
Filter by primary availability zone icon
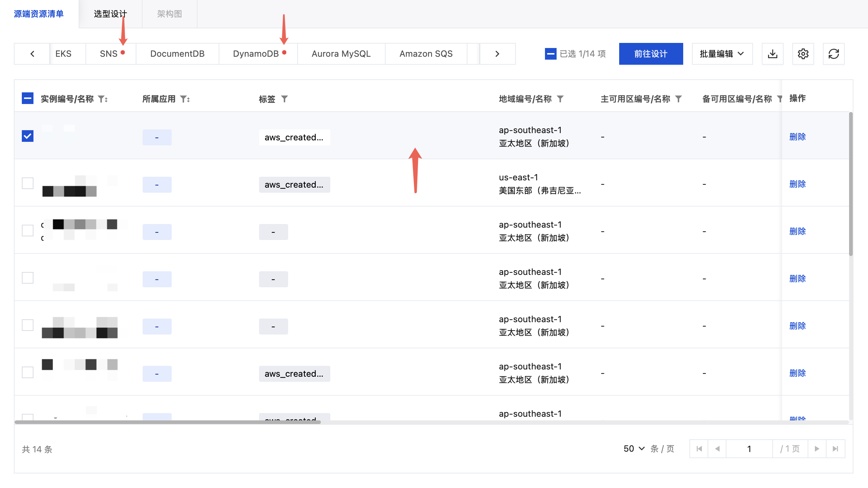click(x=678, y=99)
